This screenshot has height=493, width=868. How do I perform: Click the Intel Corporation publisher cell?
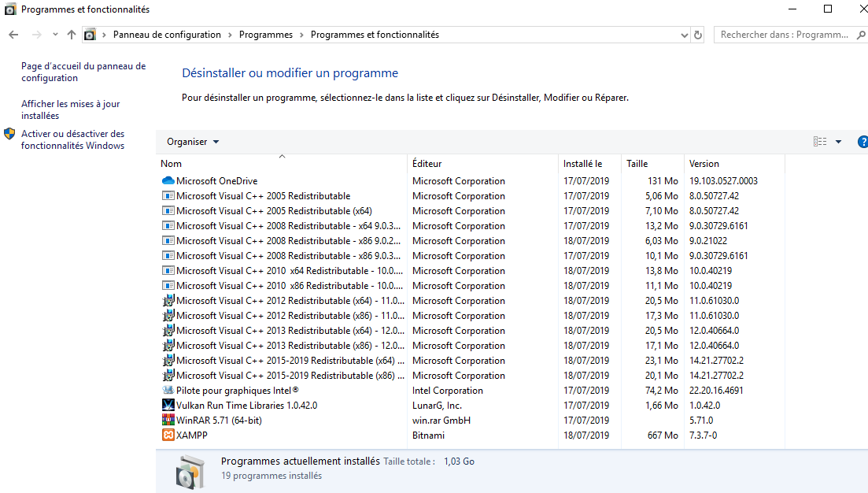click(447, 390)
